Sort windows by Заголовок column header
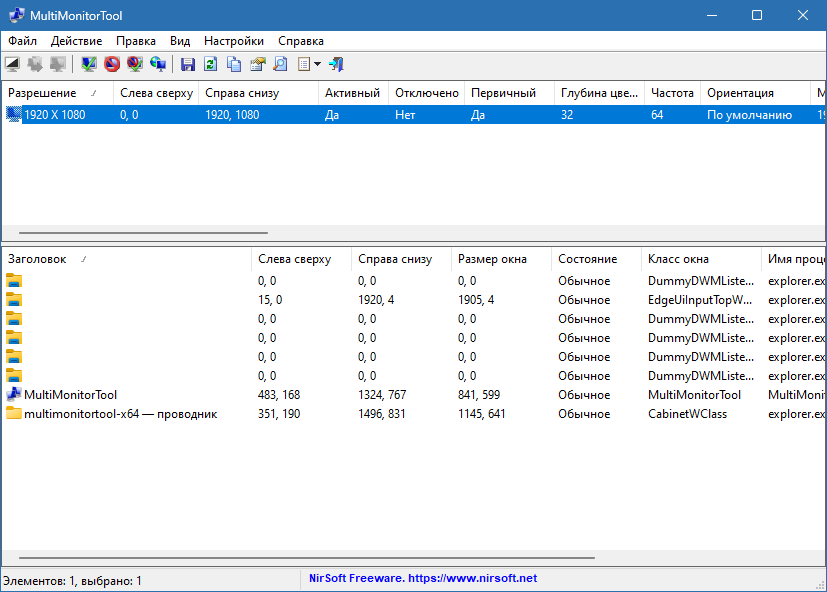The height and width of the screenshot is (592, 827). pyautogui.click(x=127, y=259)
